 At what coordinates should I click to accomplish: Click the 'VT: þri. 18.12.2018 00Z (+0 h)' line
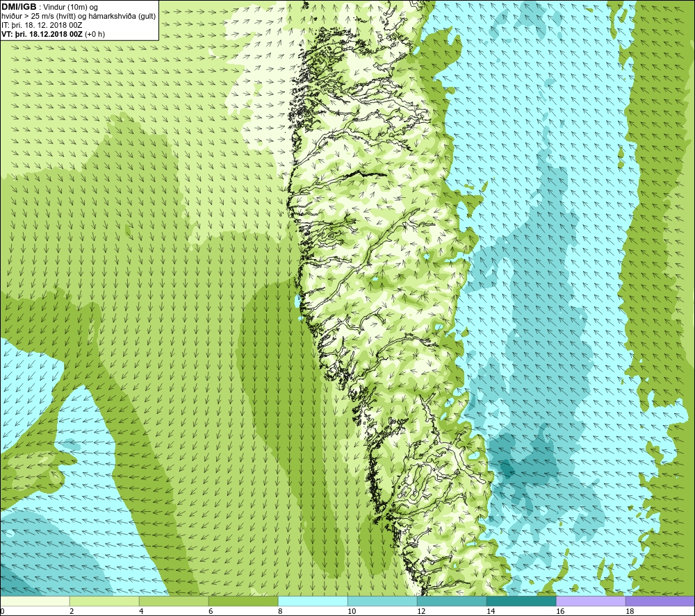(54, 34)
